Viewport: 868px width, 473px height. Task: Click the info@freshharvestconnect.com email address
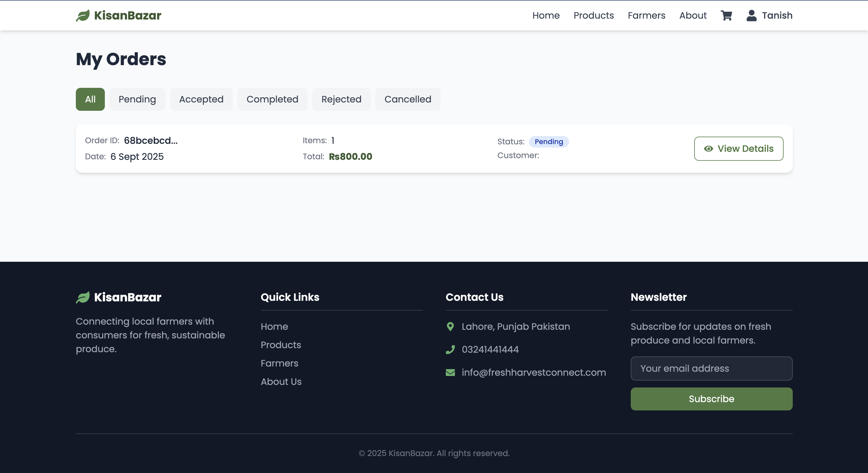tap(534, 372)
